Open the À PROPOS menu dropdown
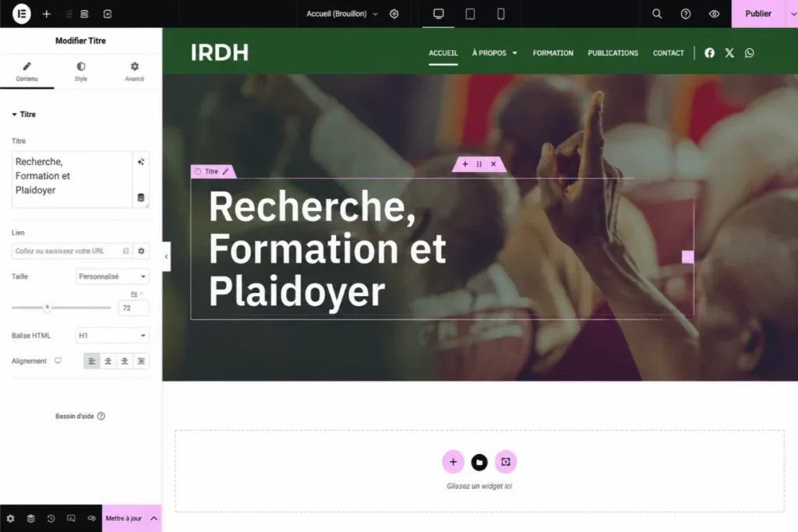The width and height of the screenshot is (798, 532). coord(495,53)
